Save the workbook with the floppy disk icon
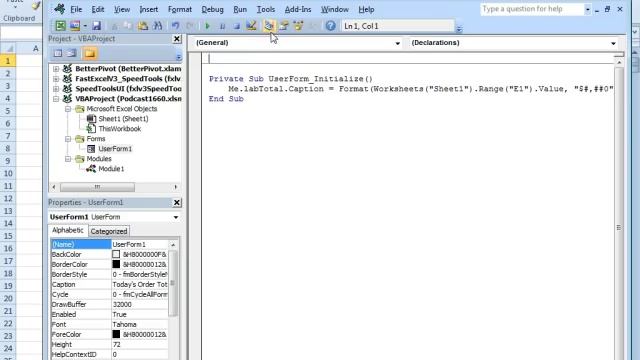The image size is (640, 360). click(x=96, y=26)
